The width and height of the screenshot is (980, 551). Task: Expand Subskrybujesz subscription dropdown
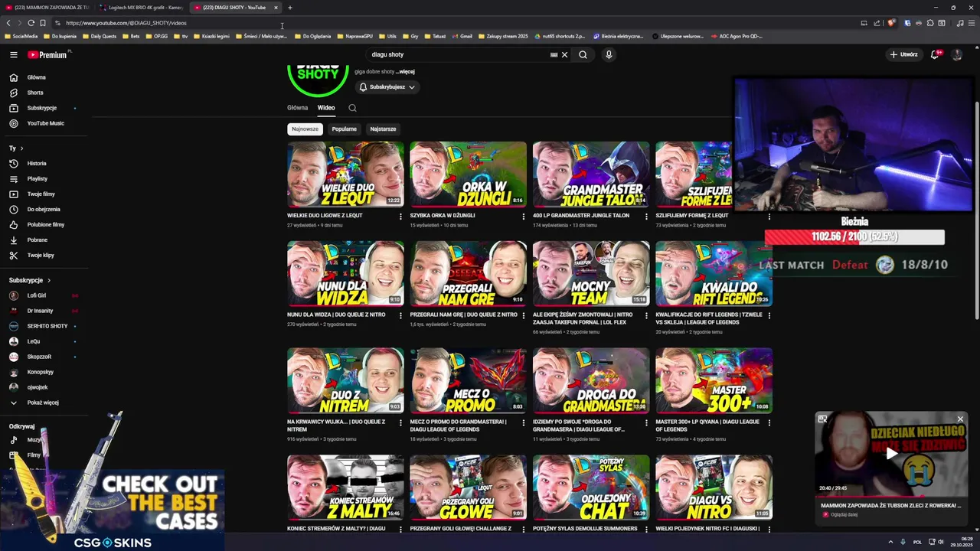387,87
